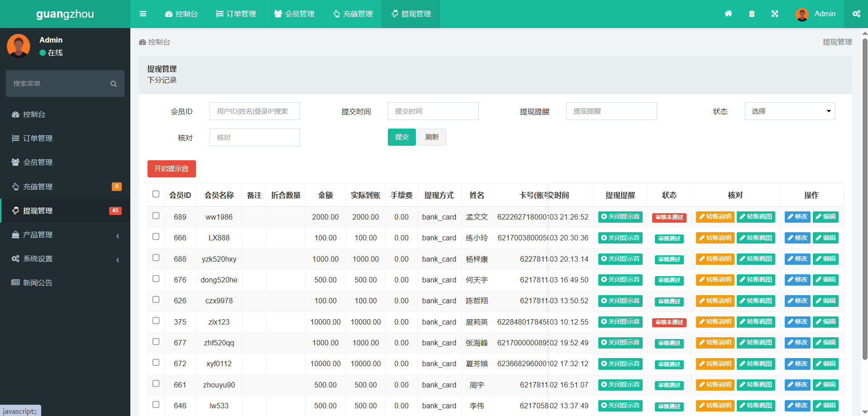Check the row for member 626
Image resolution: width=868 pixels, height=416 pixels.
point(156,300)
